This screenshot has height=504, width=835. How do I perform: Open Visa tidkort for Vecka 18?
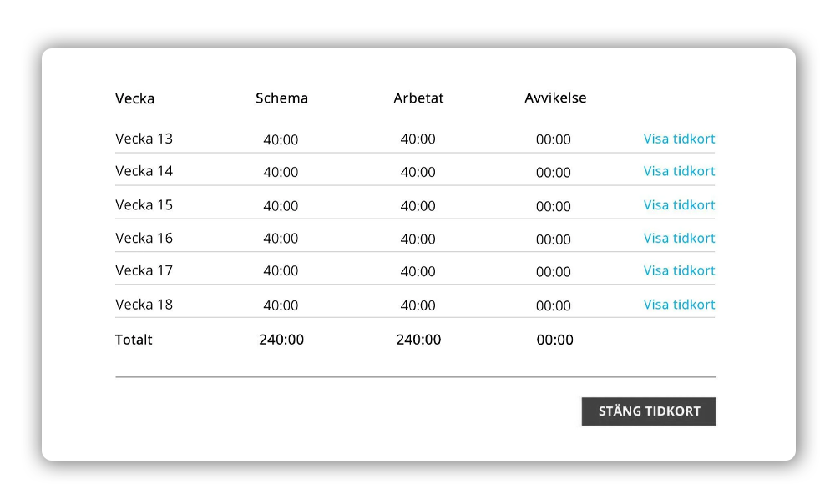(x=679, y=305)
